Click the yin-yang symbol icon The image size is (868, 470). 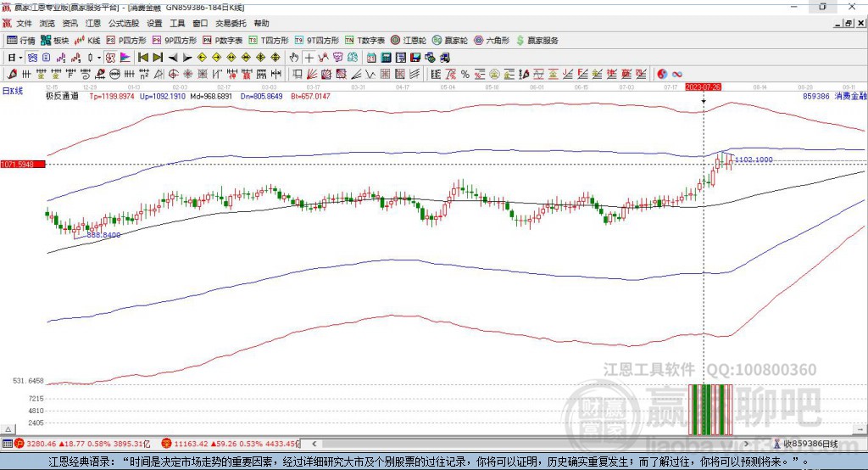[x=662, y=75]
